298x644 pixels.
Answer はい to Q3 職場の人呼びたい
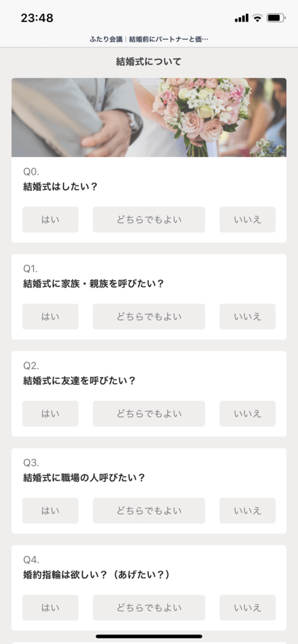coord(50,510)
